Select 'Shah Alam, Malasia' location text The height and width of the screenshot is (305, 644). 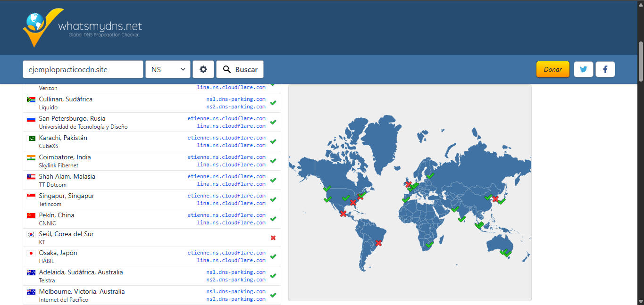[x=67, y=177]
